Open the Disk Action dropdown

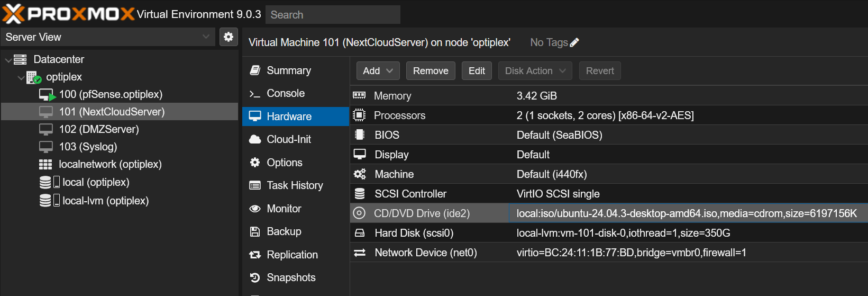click(x=535, y=71)
